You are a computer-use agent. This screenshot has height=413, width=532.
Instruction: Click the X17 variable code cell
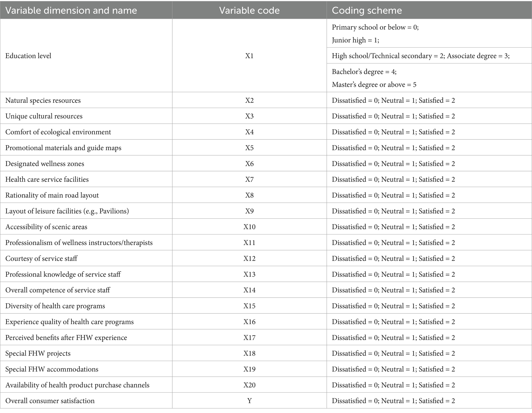(249, 338)
